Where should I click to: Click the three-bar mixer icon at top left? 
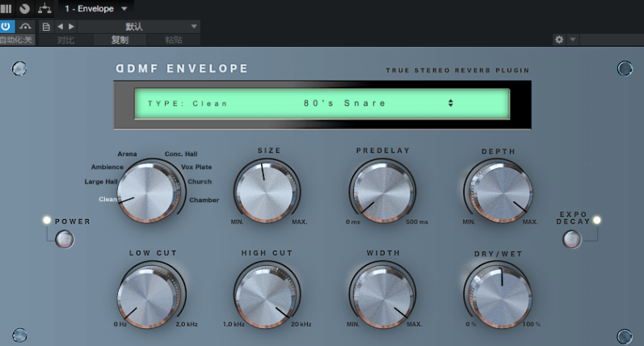click(6, 8)
